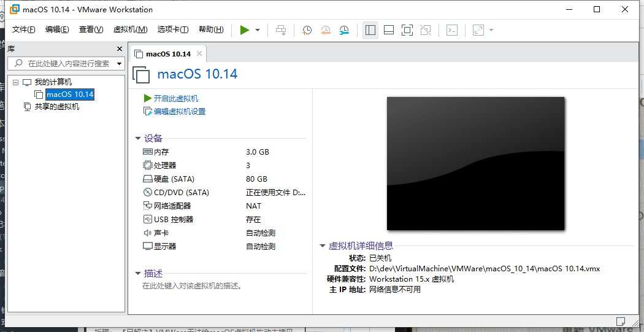Click the CD/DVD (SATA) device row
Viewport: 644px width, 332px height.
224,193
